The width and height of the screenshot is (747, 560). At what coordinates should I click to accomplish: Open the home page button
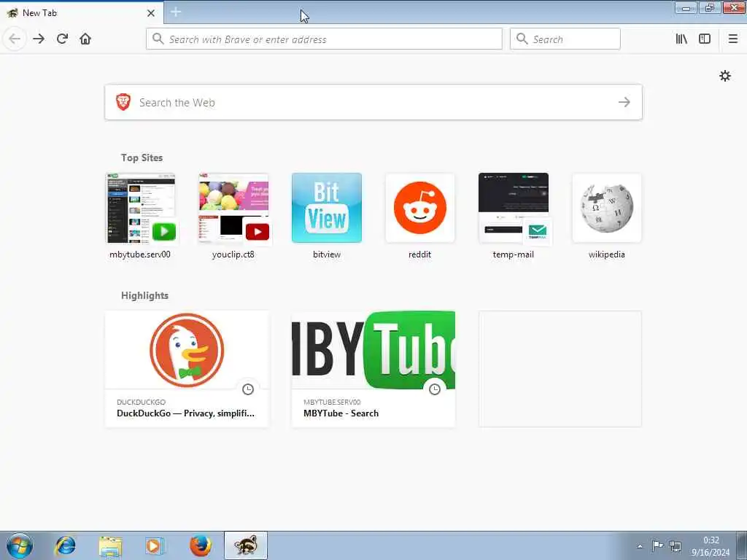coord(85,39)
